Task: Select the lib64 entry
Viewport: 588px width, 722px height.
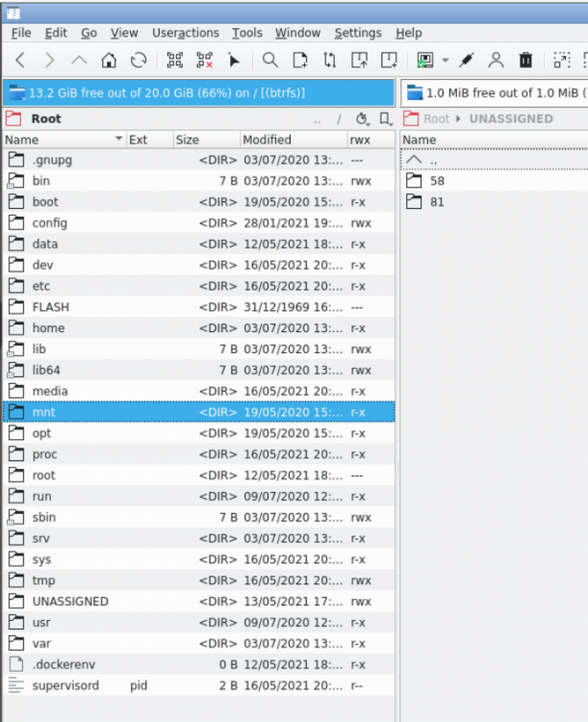Action: 199,371
